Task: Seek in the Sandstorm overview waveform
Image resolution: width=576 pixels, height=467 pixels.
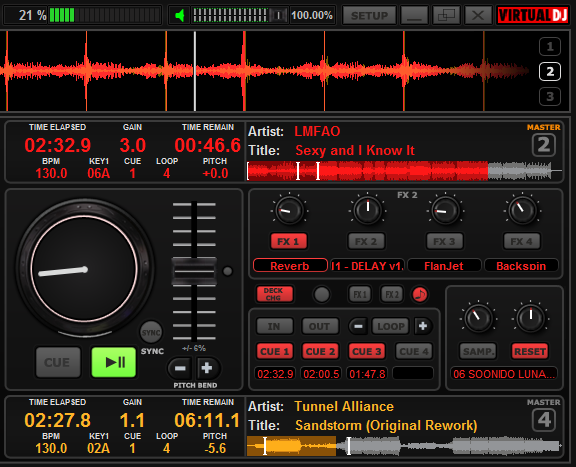Action: (x=404, y=446)
